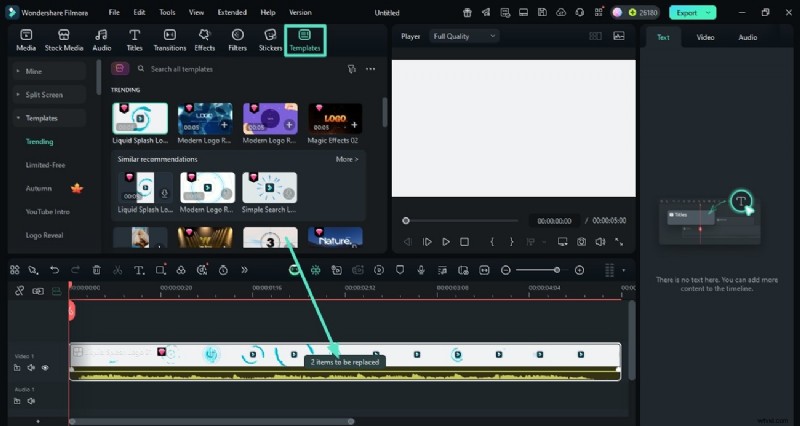Open the Templates panel
The image size is (800, 426).
(305, 40)
